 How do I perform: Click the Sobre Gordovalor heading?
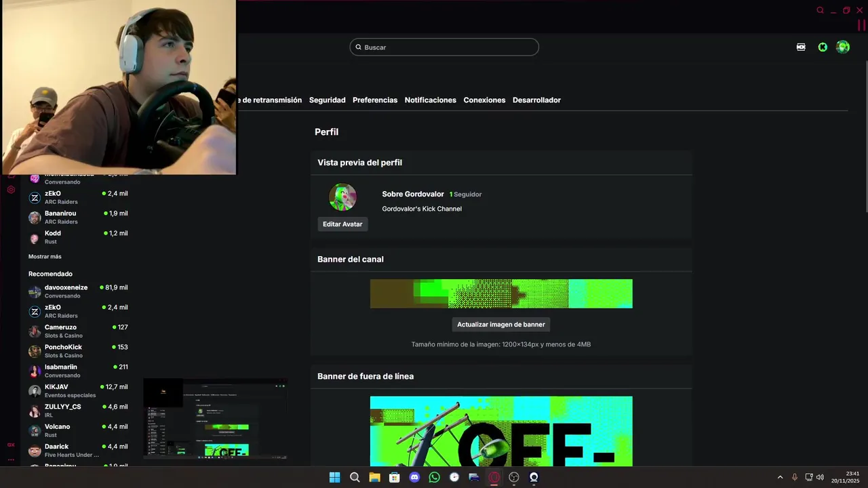[413, 194]
